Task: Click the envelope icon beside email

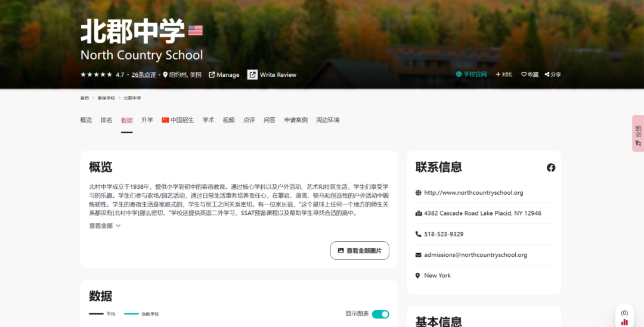Action: click(x=418, y=255)
